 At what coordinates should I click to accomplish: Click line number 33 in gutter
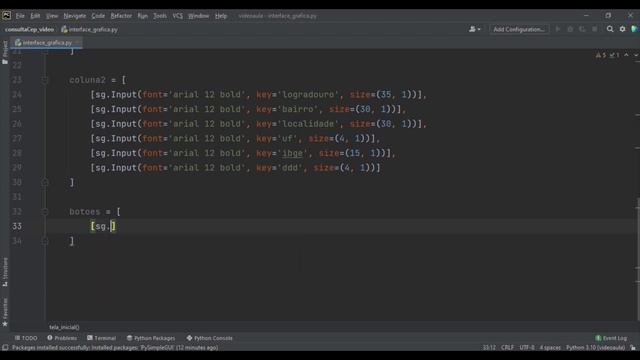pyautogui.click(x=17, y=226)
